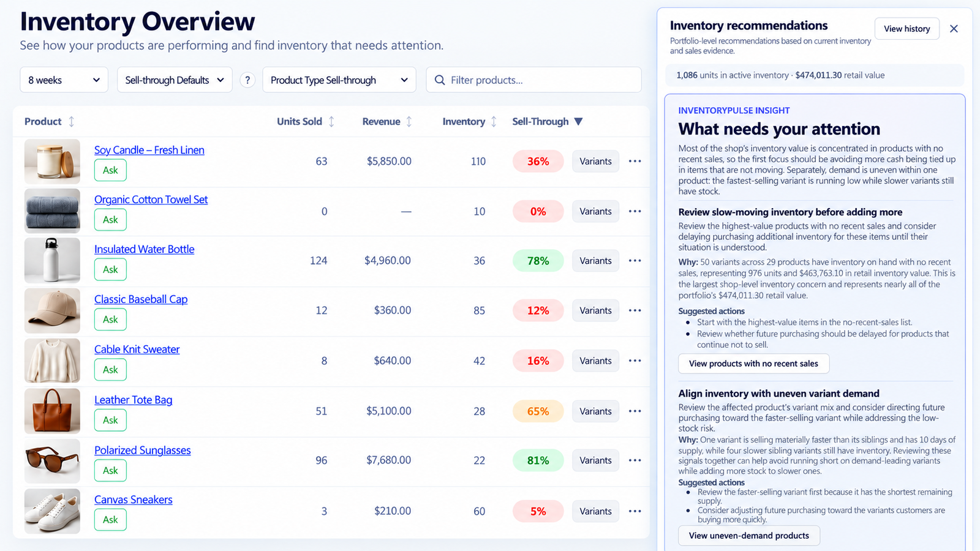Click View uneven-demand products button
The image size is (980, 551).
(x=749, y=536)
